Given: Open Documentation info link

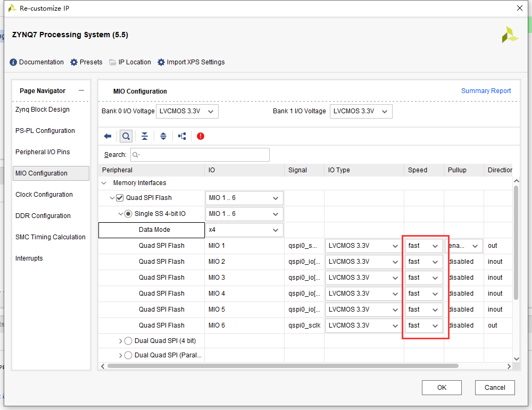Looking at the screenshot, I should pos(37,62).
